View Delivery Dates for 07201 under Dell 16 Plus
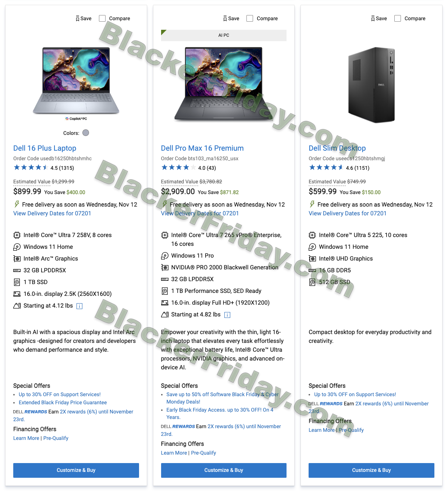The width and height of the screenshot is (448, 491). (x=52, y=214)
